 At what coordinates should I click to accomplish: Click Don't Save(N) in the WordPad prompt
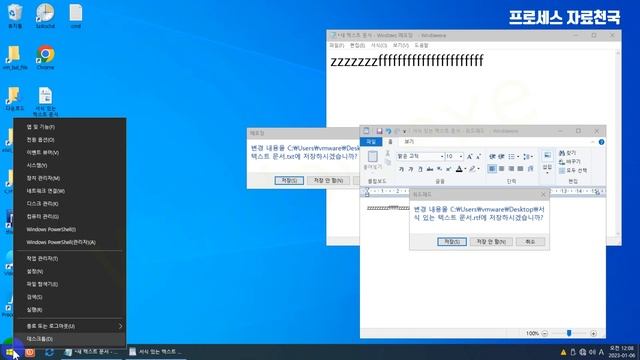(491, 242)
